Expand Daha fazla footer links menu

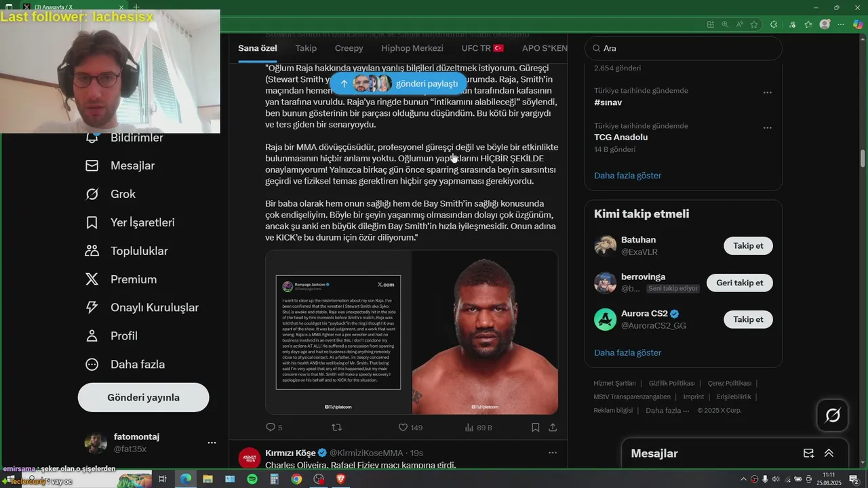click(667, 411)
